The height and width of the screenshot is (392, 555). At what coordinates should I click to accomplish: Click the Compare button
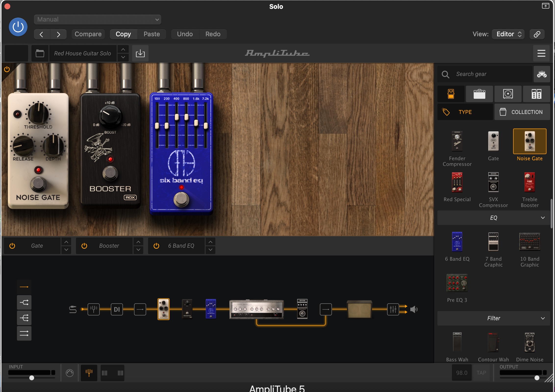(x=88, y=34)
